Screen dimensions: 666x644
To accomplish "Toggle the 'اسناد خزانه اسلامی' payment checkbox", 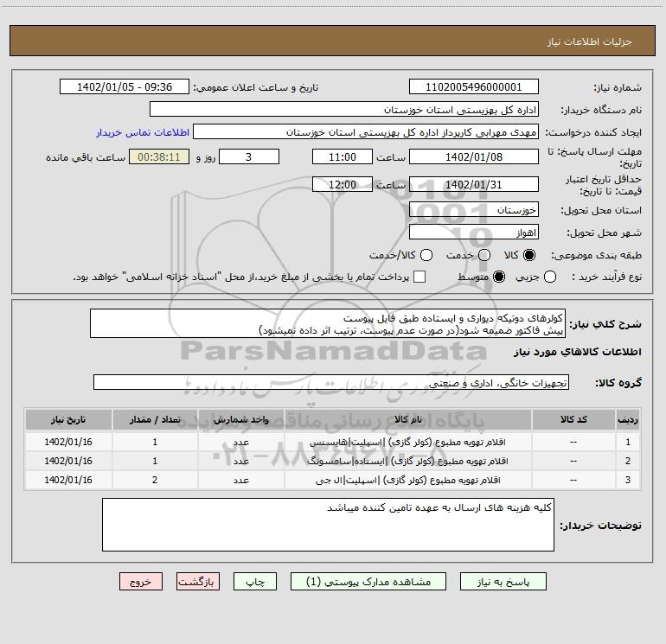I will click(x=419, y=277).
